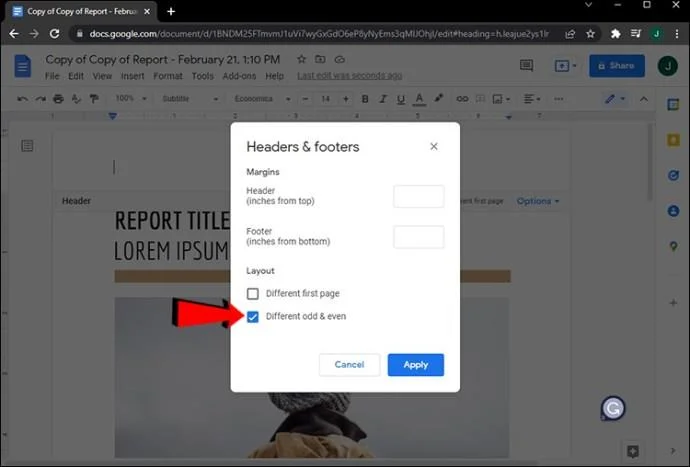The width and height of the screenshot is (690, 467).
Task: Hide the menus with chevron up
Action: pyautogui.click(x=643, y=99)
